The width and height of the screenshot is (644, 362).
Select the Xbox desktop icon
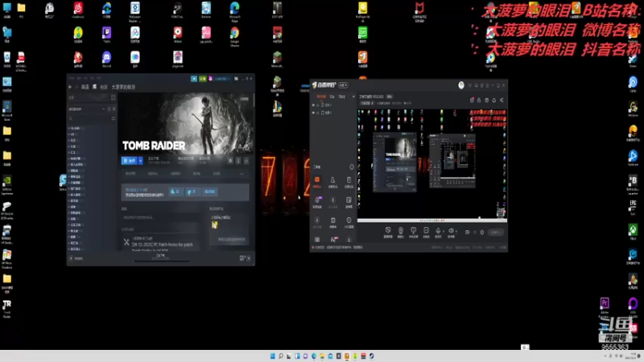click(x=633, y=232)
